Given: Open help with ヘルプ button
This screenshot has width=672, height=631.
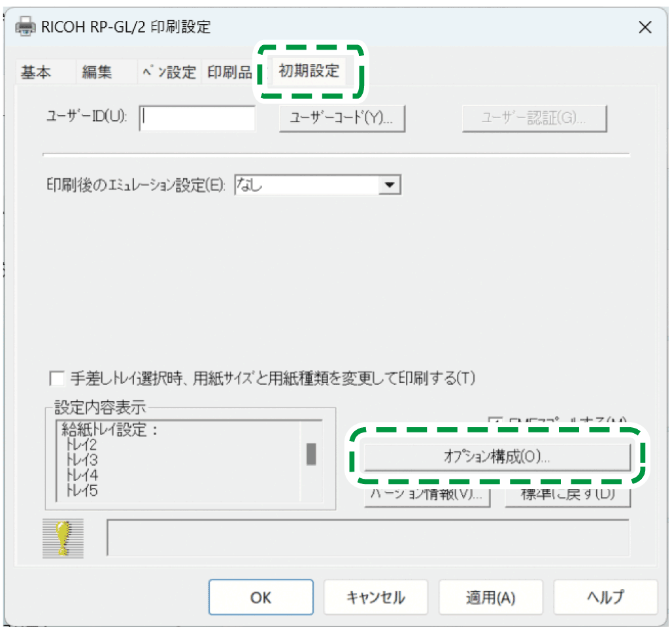Looking at the screenshot, I should coord(605,596).
